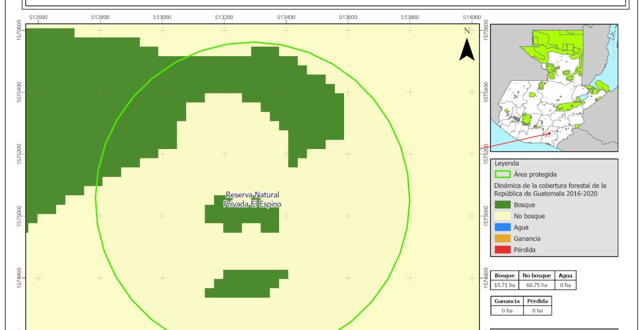Click the 513200 easting coordinate label
The image size is (644, 330).
click(223, 17)
